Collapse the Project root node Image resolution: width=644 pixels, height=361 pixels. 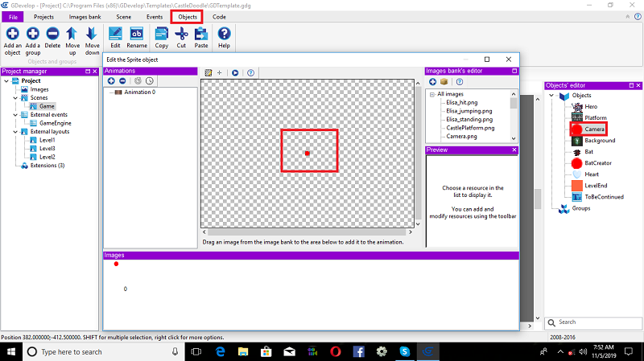[x=6, y=81]
